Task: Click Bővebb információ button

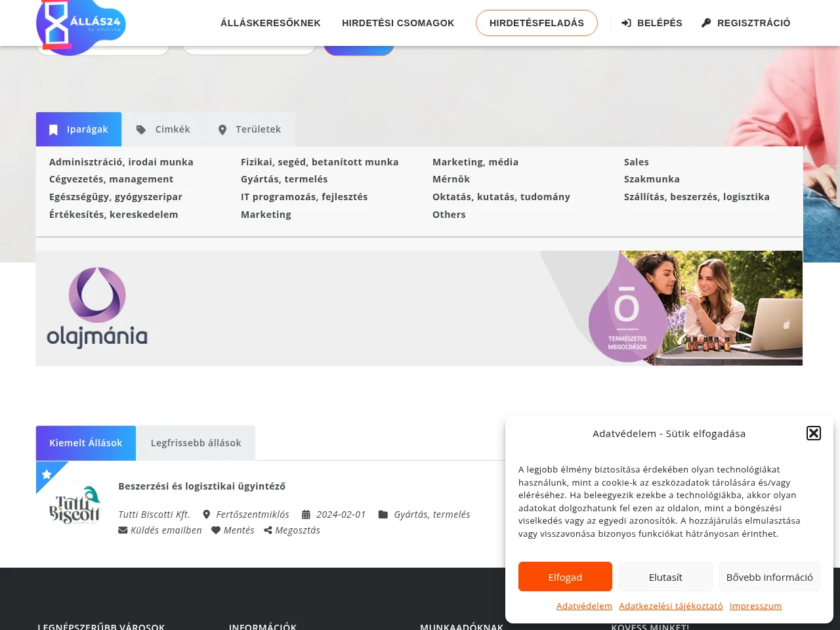Action: pyautogui.click(x=770, y=577)
